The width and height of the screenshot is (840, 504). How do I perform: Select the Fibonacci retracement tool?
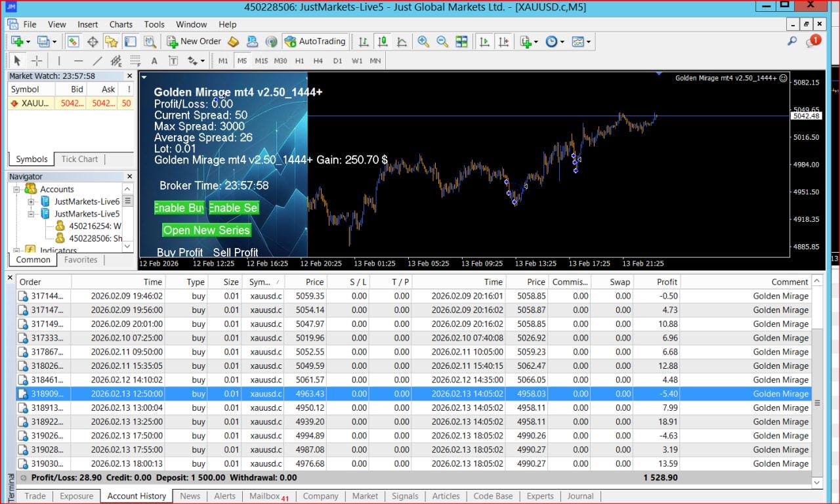(x=135, y=60)
